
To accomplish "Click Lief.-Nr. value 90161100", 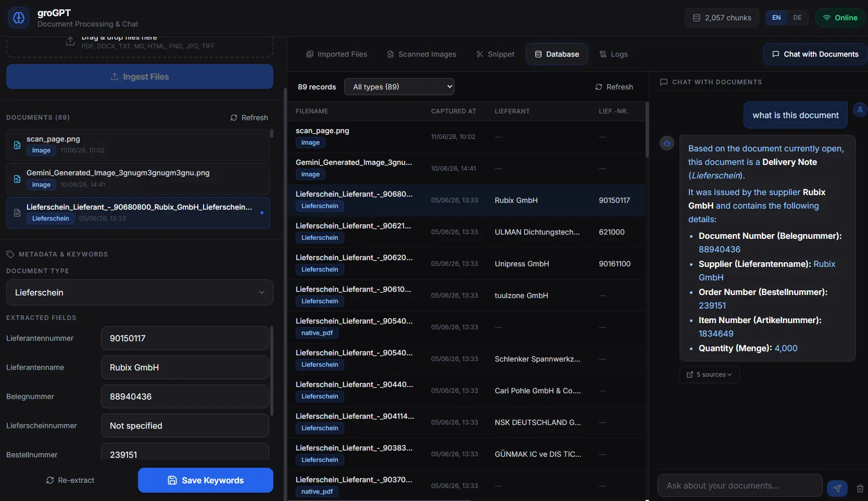I will (x=614, y=264).
